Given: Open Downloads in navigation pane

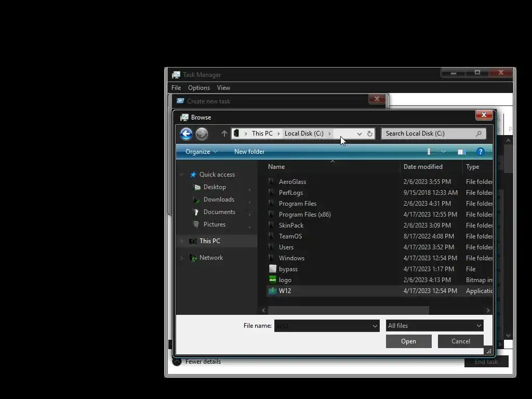Looking at the screenshot, I should (x=219, y=199).
